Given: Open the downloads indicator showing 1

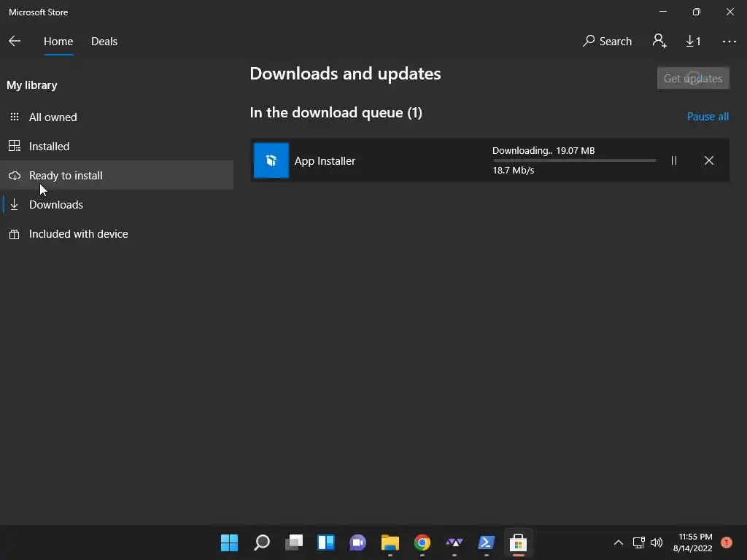Looking at the screenshot, I should (x=693, y=42).
